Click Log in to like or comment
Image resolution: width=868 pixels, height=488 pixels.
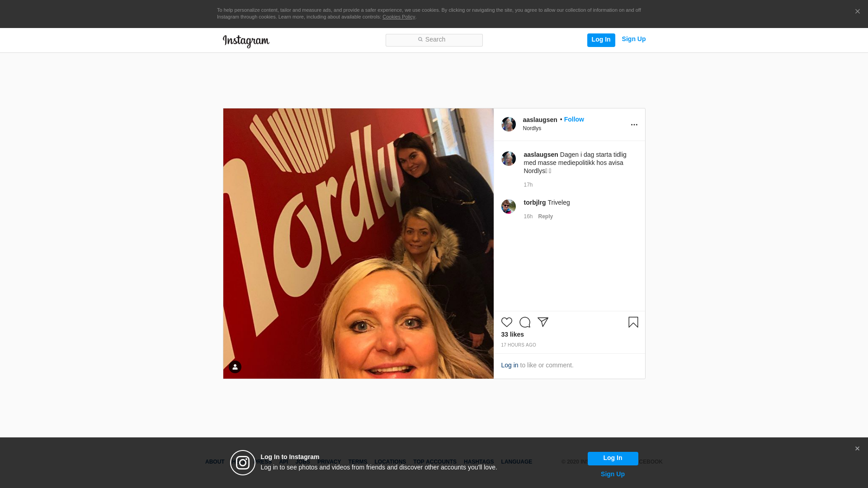[x=509, y=365]
